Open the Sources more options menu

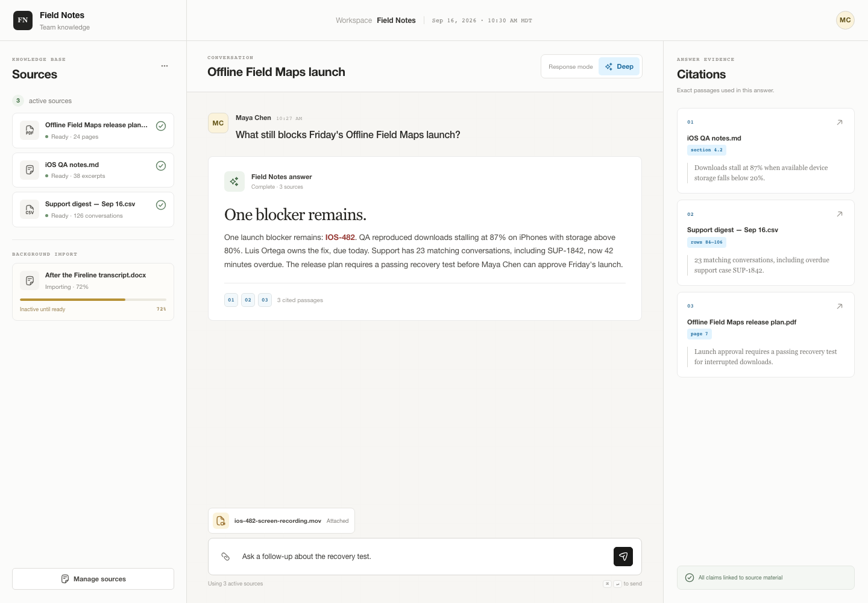point(165,66)
